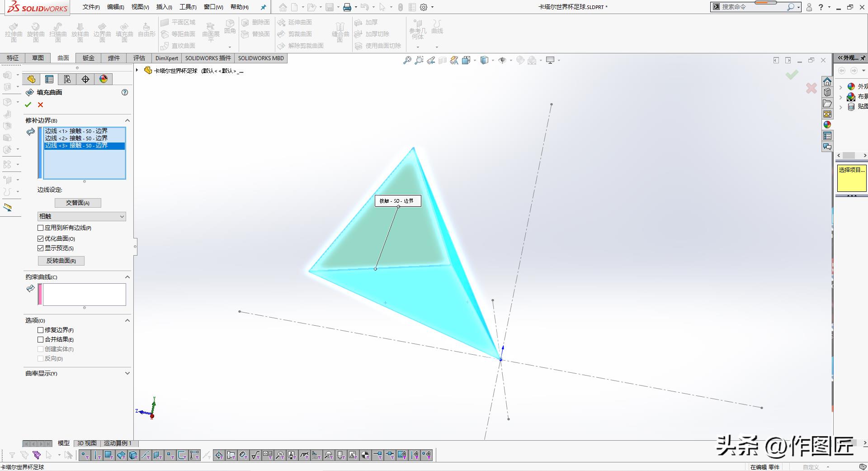Click the green checkmark to accept fill surface
Viewport: 868px width, 471px height.
click(28, 105)
